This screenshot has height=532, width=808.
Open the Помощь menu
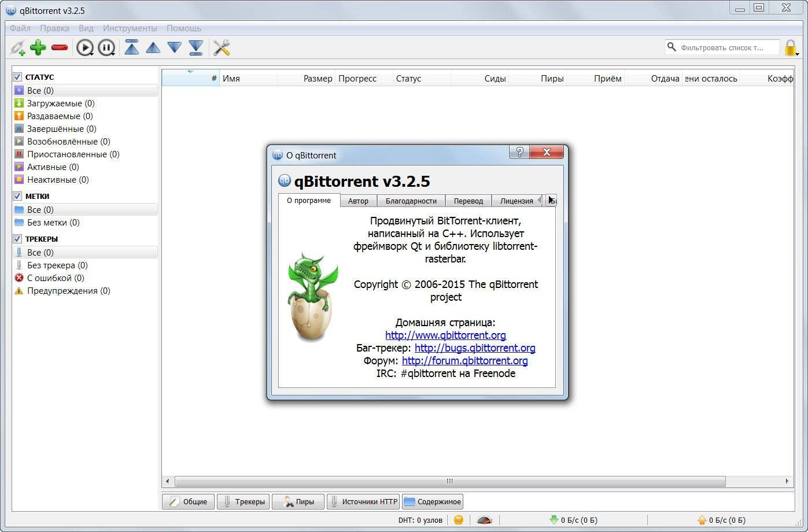[x=184, y=28]
